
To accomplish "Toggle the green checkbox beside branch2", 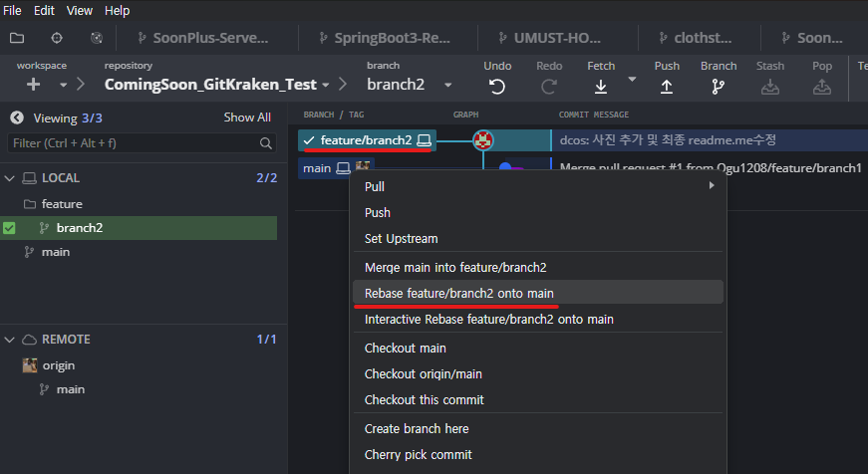I will click(x=9, y=228).
